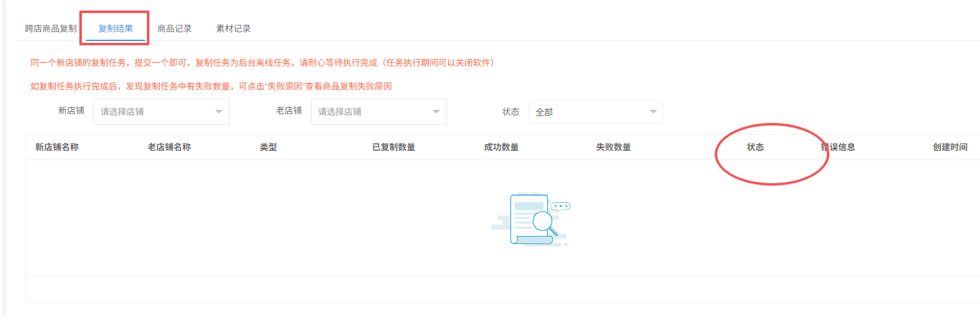The height and width of the screenshot is (316, 980).
Task: Open the 商品记录 tab
Action: point(174,29)
